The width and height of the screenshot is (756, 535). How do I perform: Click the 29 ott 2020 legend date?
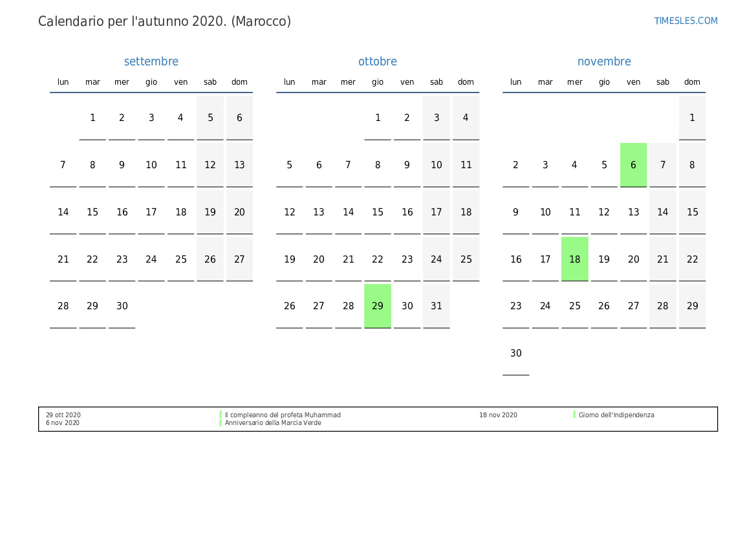coord(63,415)
